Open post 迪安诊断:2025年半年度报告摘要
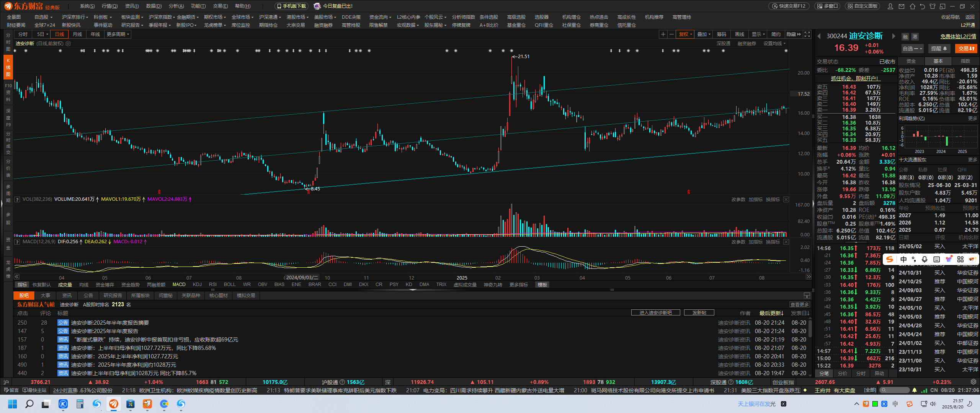Screen dimensions: 980x413 coord(110,323)
